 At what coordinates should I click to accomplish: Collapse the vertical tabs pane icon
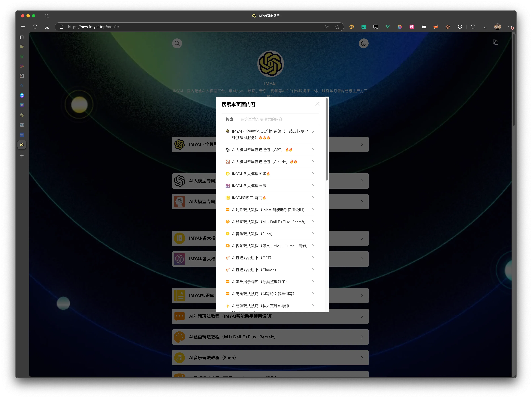tap(22, 37)
